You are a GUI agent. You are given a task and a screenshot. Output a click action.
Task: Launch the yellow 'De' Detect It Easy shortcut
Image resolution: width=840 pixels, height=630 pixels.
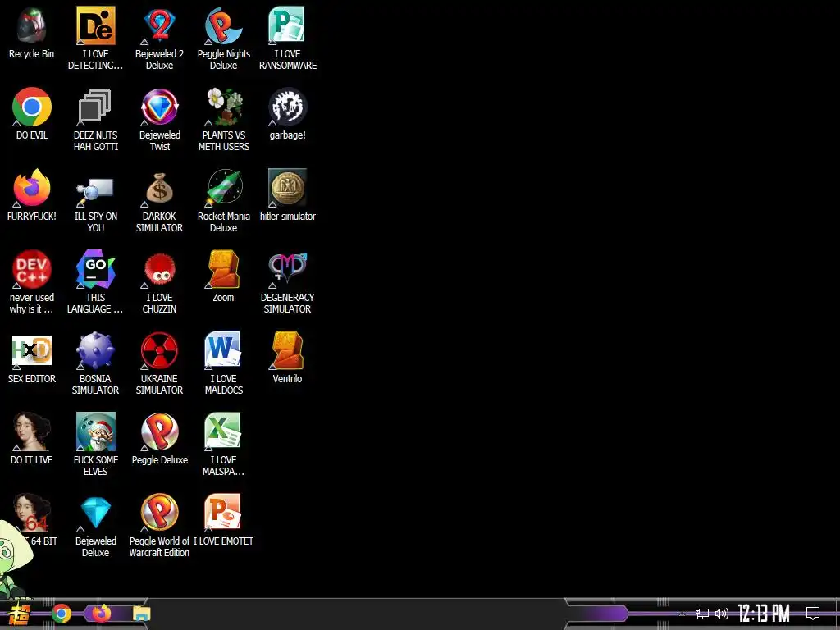95,25
